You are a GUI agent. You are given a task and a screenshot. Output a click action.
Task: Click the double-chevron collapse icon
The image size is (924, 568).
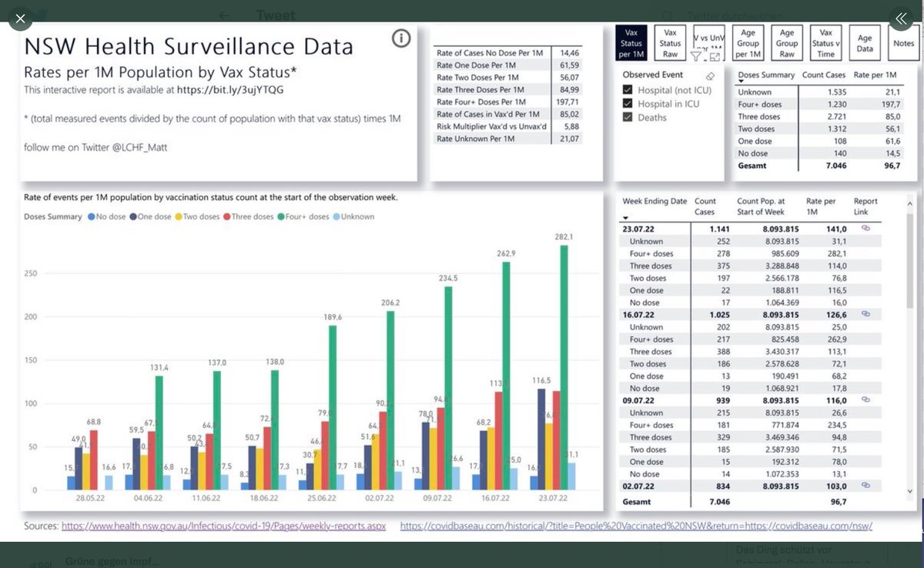pyautogui.click(x=901, y=18)
